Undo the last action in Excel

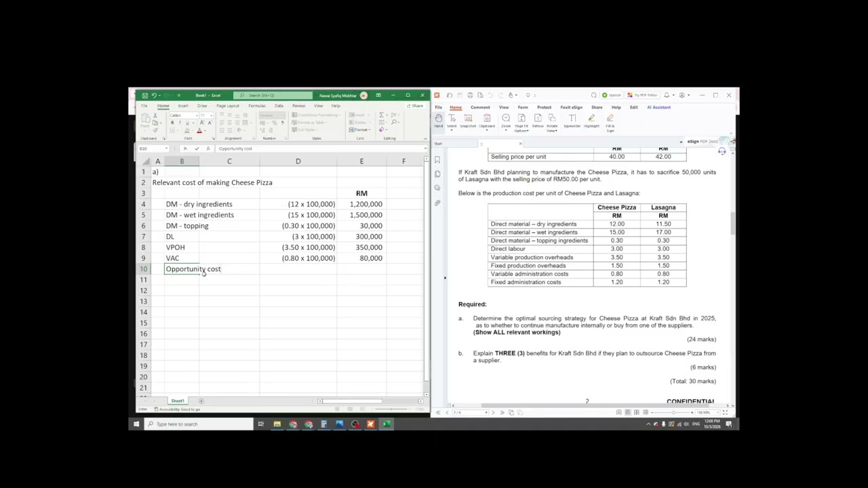[154, 96]
